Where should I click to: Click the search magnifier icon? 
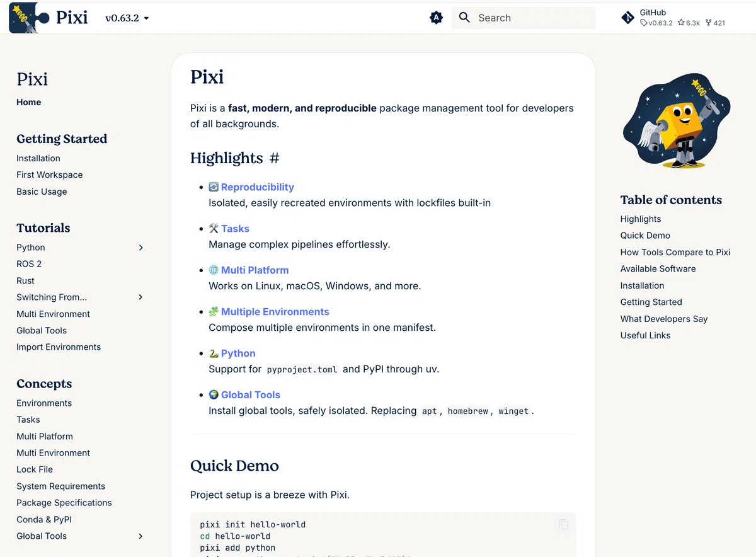464,18
